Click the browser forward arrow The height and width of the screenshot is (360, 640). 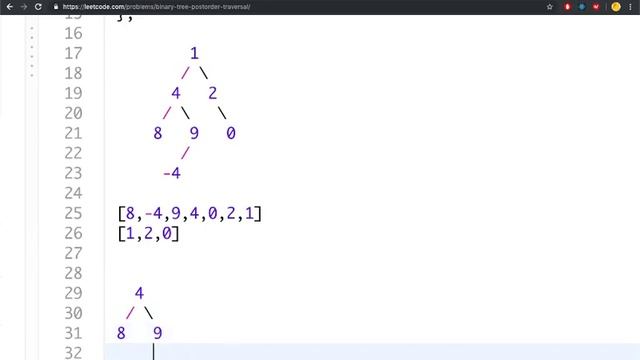tap(24, 7)
